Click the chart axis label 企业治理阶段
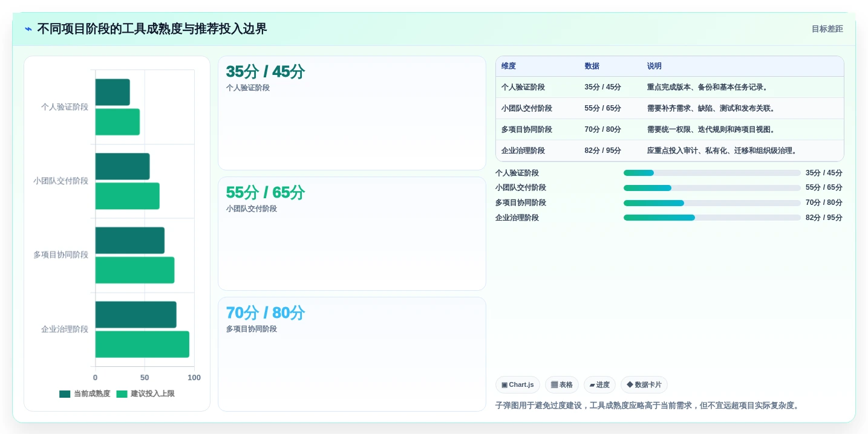Screen dimensions: 868x434 (x=65, y=329)
